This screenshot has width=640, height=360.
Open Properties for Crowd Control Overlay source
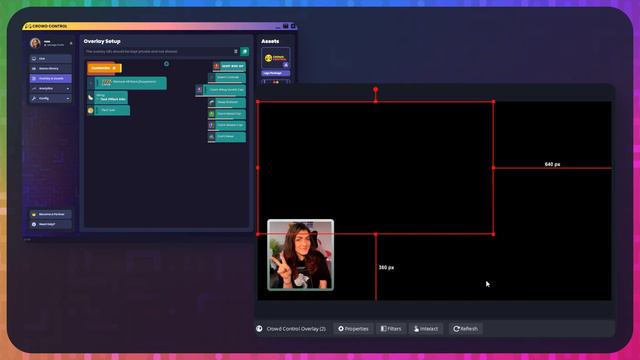coord(353,329)
